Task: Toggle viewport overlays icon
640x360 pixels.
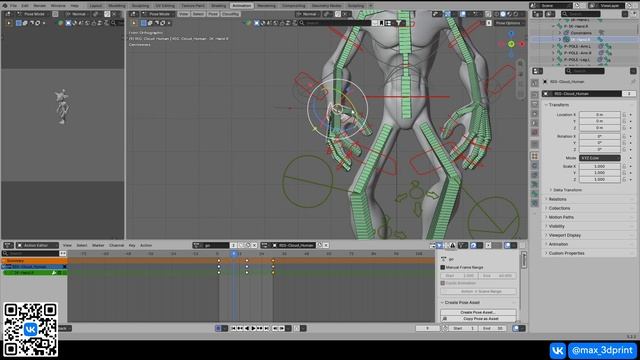Action: [x=462, y=14]
